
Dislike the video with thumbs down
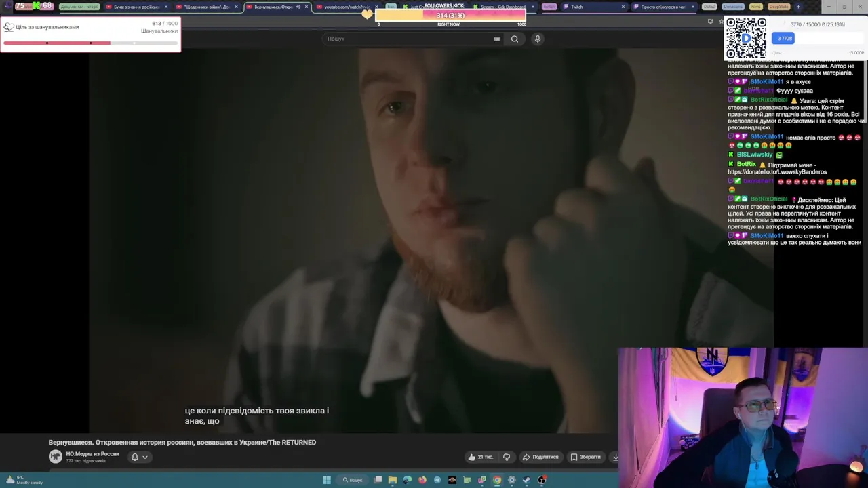[507, 457]
